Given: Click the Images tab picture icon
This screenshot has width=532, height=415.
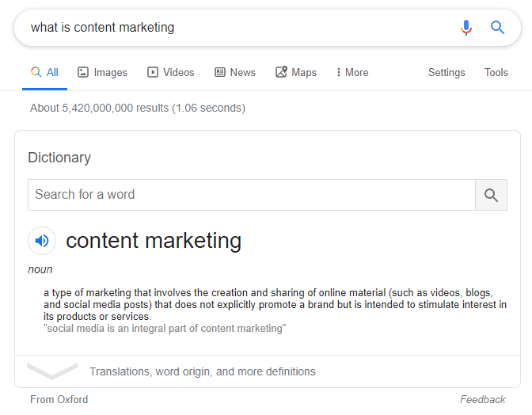Looking at the screenshot, I should (83, 72).
